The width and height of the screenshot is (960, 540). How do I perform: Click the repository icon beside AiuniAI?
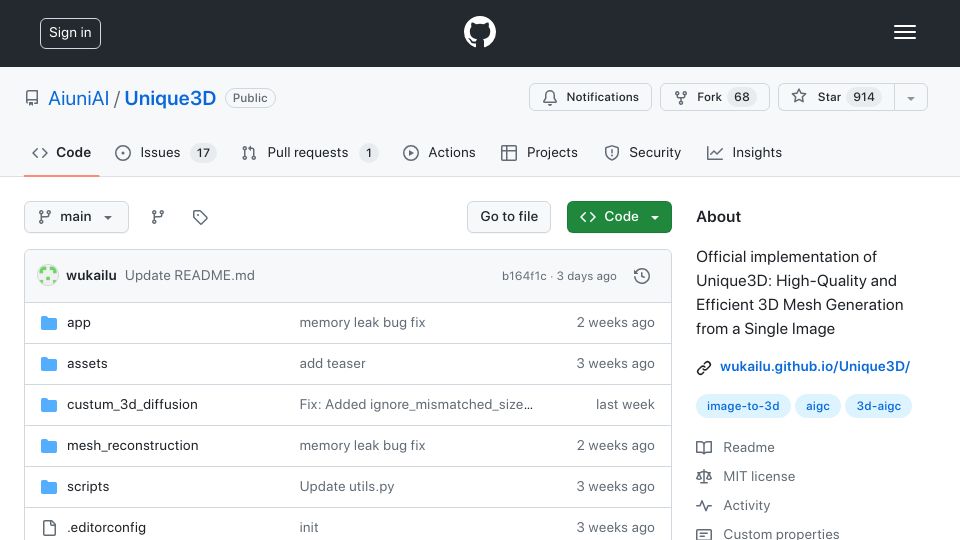[x=32, y=98]
